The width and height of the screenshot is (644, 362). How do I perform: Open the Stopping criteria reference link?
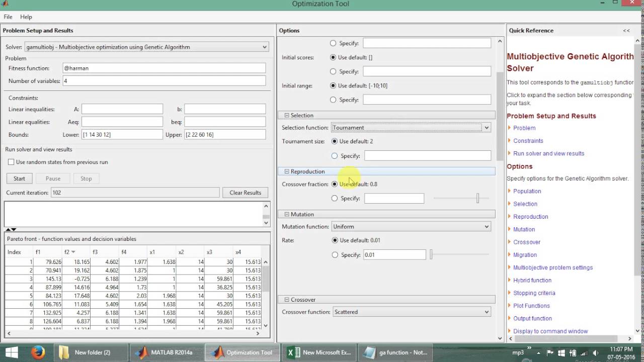534,293
